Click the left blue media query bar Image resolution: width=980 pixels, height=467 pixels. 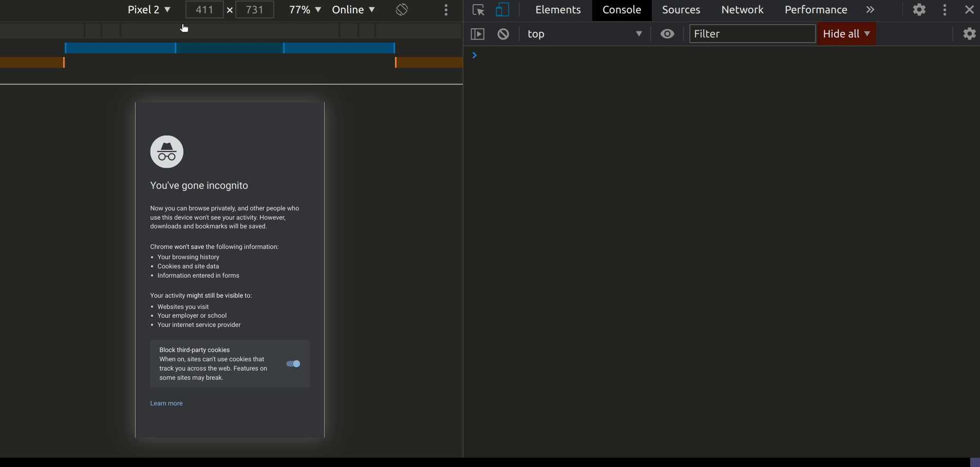120,48
